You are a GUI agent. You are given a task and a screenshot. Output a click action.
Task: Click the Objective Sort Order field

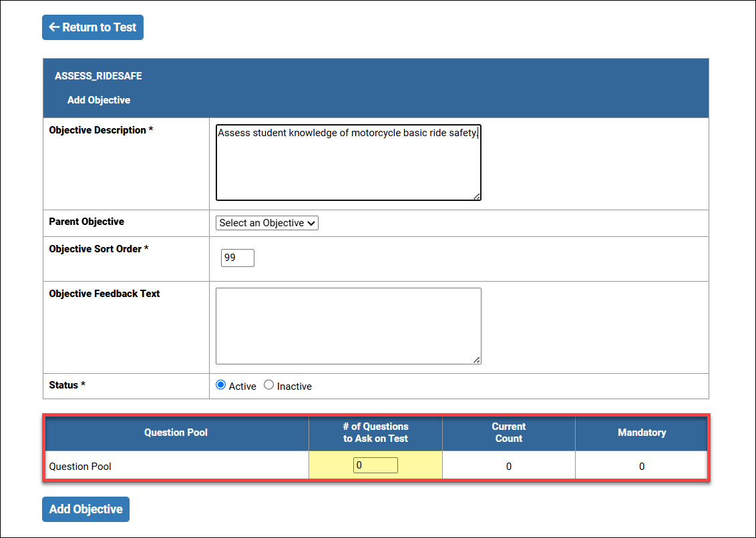pyautogui.click(x=238, y=258)
